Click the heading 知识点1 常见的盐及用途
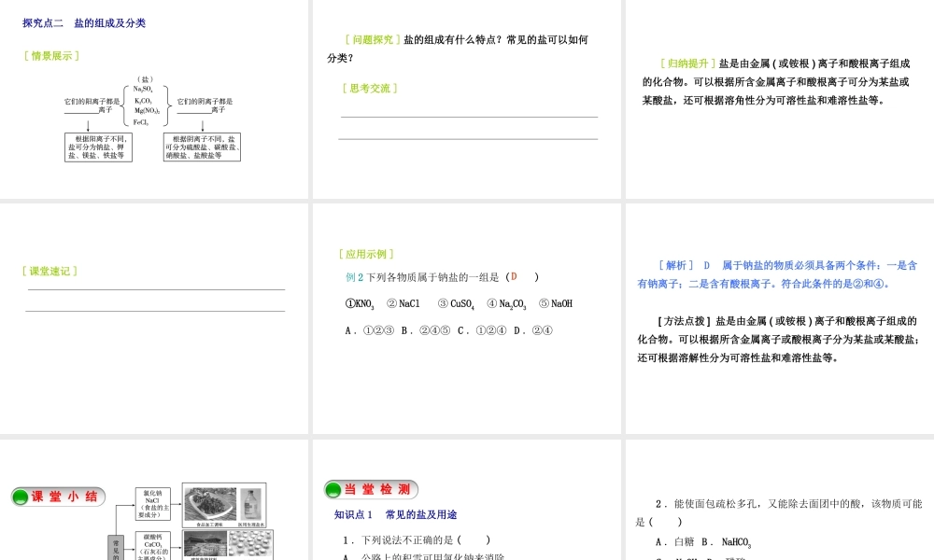934x560 pixels. click(x=395, y=515)
